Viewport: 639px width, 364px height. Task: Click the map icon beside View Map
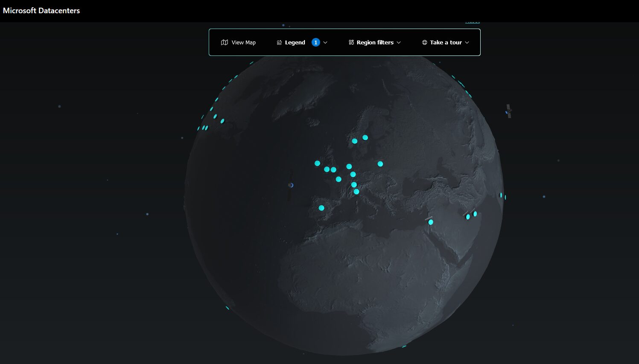[x=225, y=42]
